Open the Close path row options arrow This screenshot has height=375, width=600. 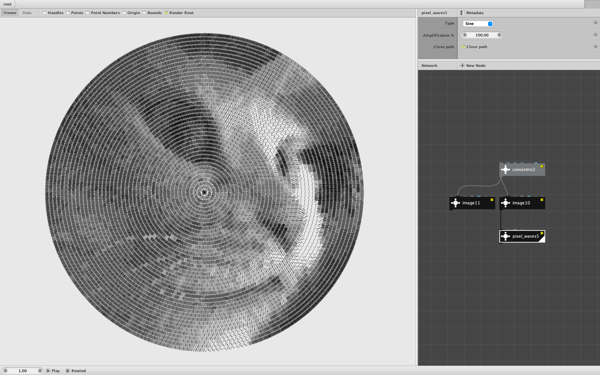595,47
